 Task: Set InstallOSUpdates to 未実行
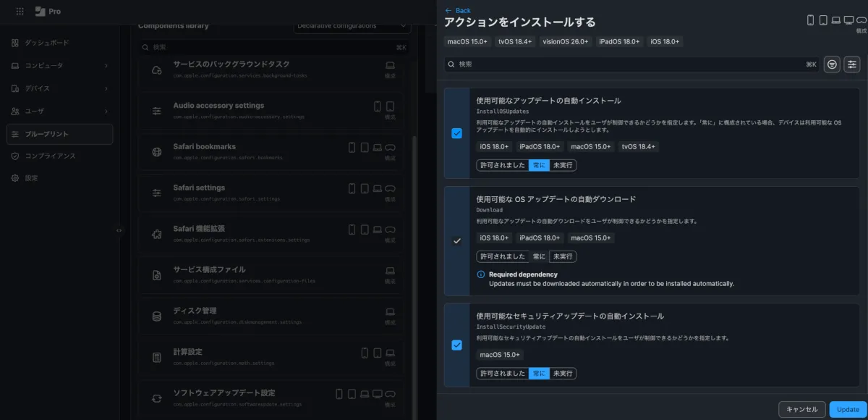pos(563,165)
